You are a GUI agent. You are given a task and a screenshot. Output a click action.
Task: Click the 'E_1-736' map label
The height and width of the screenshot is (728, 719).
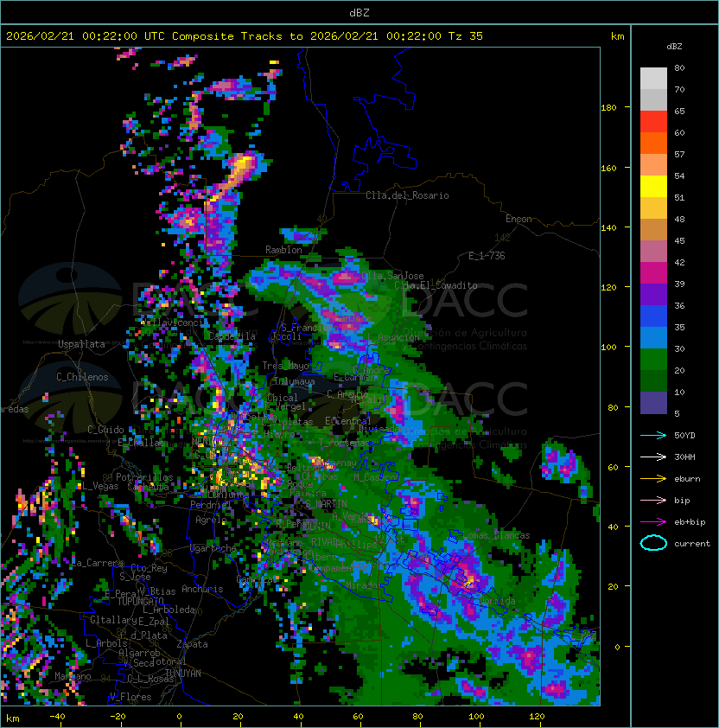pyautogui.click(x=487, y=256)
